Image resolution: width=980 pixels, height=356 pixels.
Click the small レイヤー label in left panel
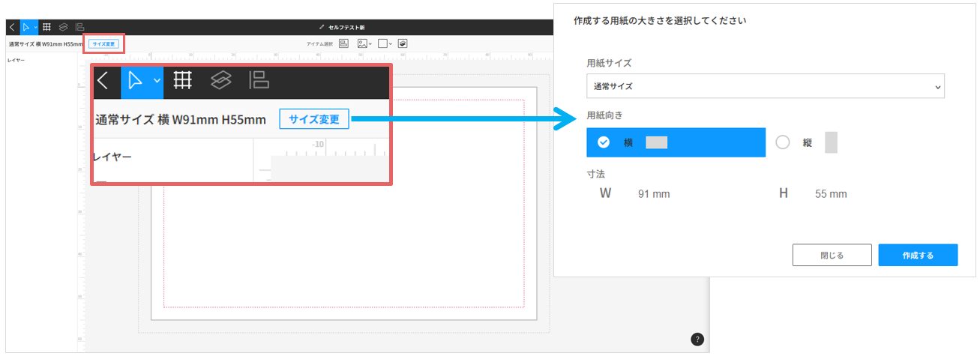click(16, 60)
